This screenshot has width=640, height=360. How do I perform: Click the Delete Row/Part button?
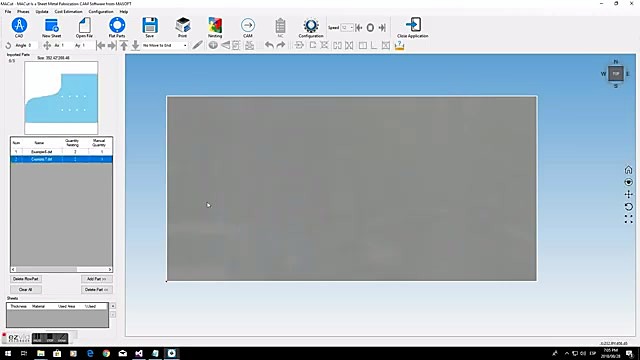click(26, 279)
